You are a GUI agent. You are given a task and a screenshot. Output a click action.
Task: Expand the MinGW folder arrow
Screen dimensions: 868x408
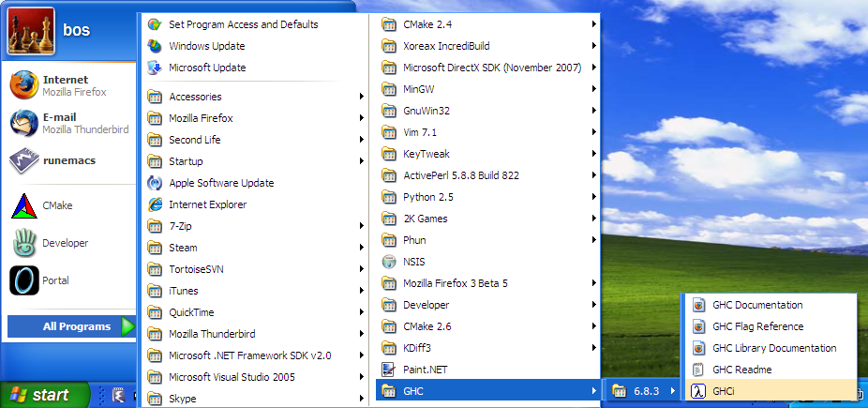click(594, 89)
